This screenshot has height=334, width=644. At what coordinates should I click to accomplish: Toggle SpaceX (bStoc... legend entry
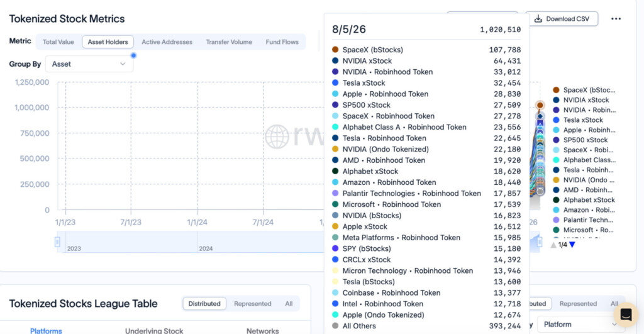(584, 90)
